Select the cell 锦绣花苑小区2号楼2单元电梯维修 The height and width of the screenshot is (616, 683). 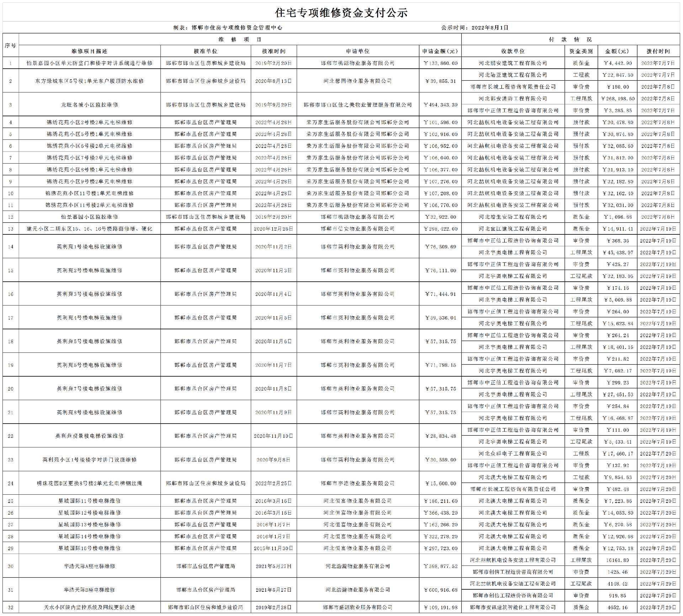coord(89,122)
